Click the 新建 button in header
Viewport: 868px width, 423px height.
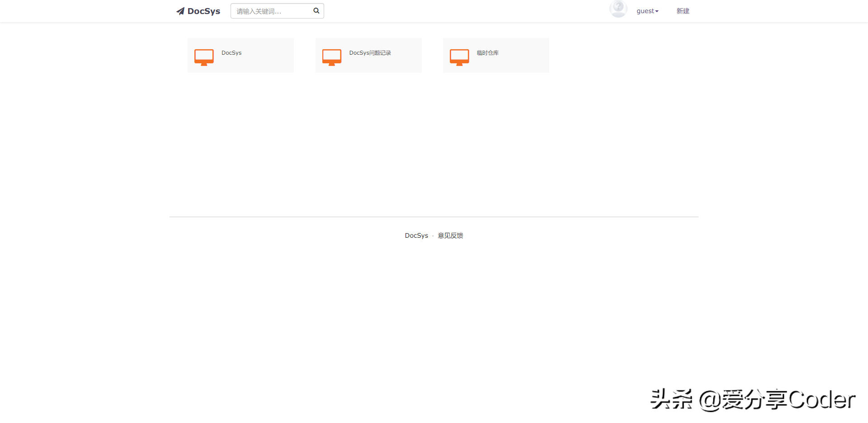pos(683,11)
